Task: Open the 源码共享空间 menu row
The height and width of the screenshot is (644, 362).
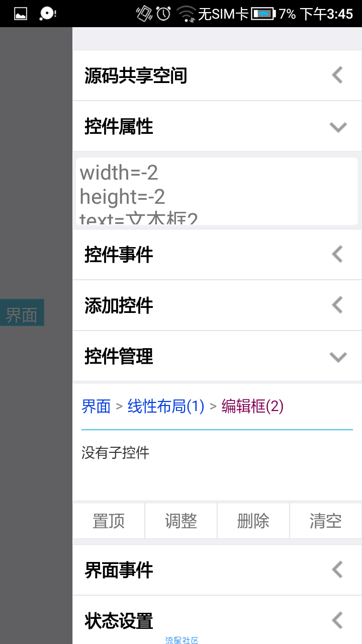Action: (217, 75)
